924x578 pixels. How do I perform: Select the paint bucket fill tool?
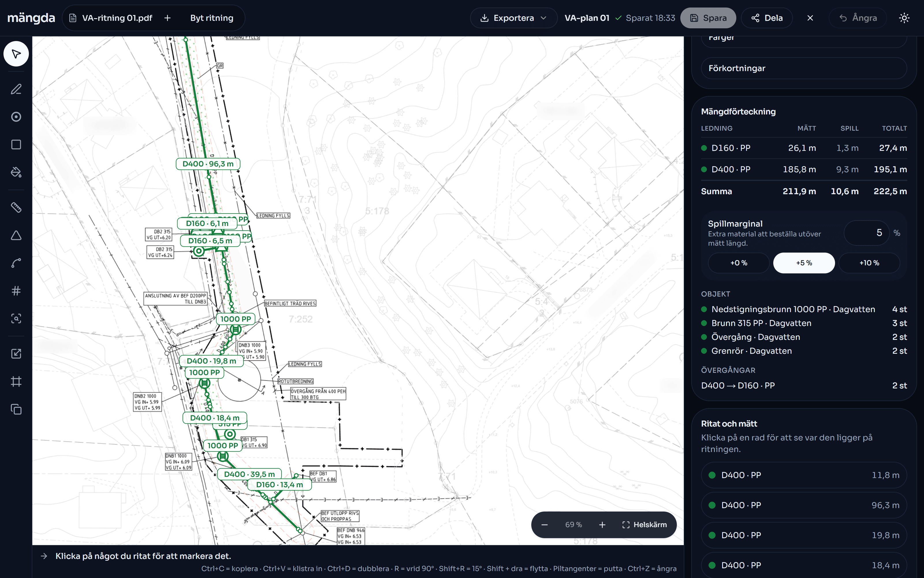click(16, 172)
